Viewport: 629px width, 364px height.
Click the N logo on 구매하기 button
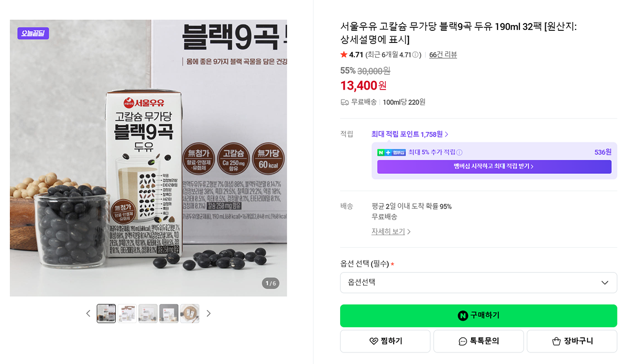point(462,315)
